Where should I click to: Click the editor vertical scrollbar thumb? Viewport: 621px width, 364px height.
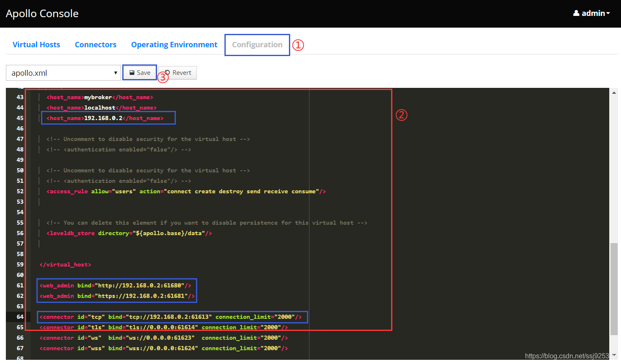pyautogui.click(x=614, y=289)
